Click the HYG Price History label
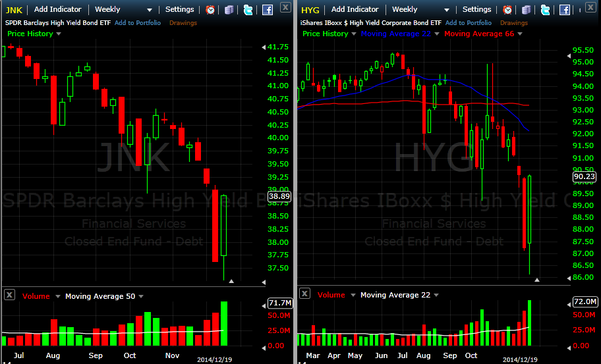Image resolution: width=601 pixels, height=364 pixels. coord(325,34)
